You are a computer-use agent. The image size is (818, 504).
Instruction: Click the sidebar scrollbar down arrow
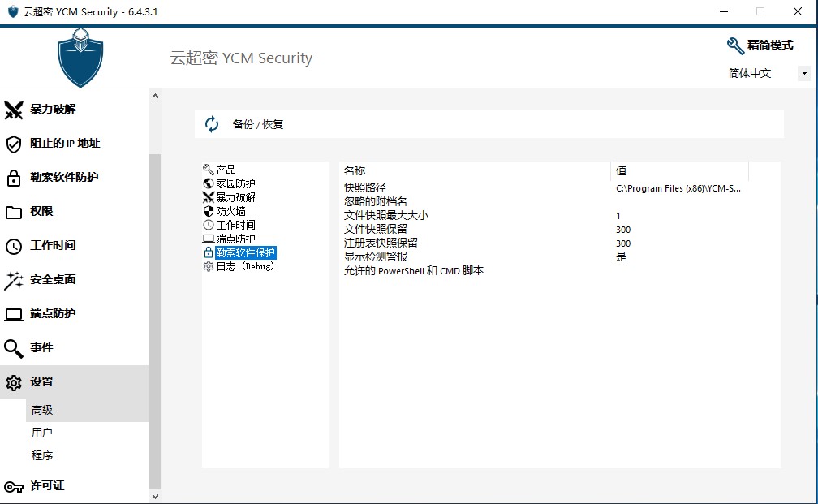click(x=155, y=496)
